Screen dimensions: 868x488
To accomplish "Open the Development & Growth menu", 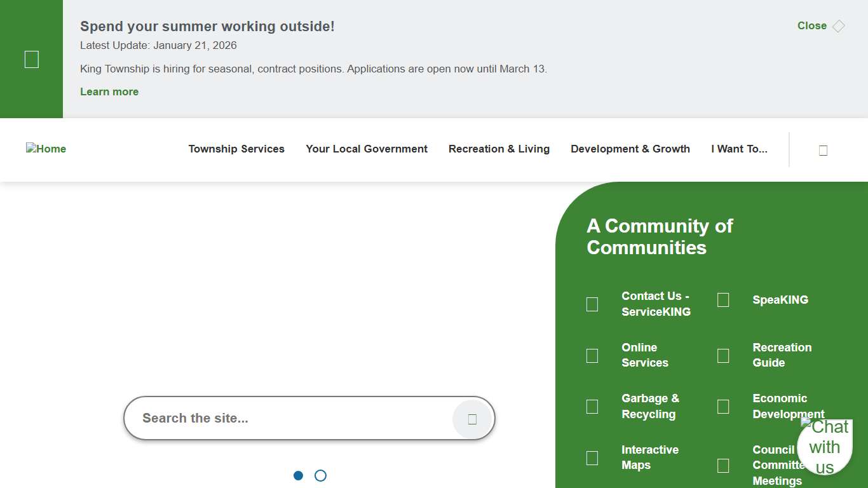I will [630, 149].
